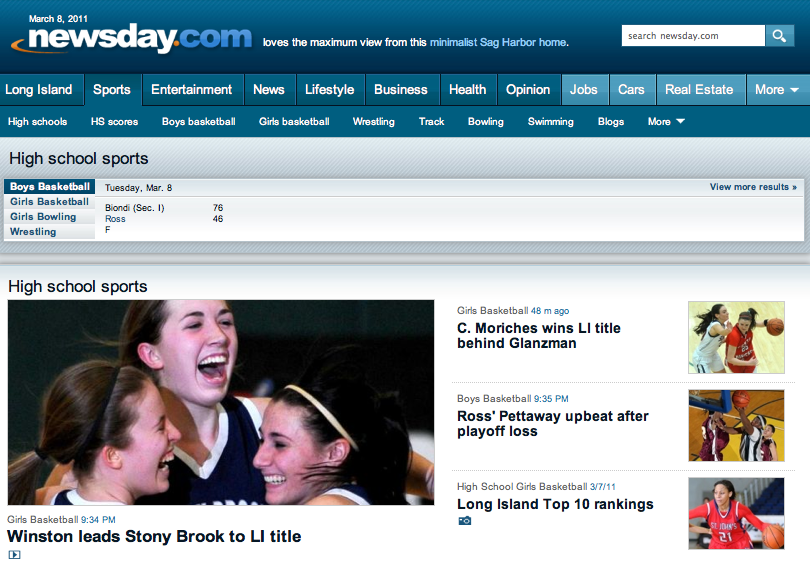Click the newsday.com logo
This screenshot has width=810, height=568.
point(132,39)
